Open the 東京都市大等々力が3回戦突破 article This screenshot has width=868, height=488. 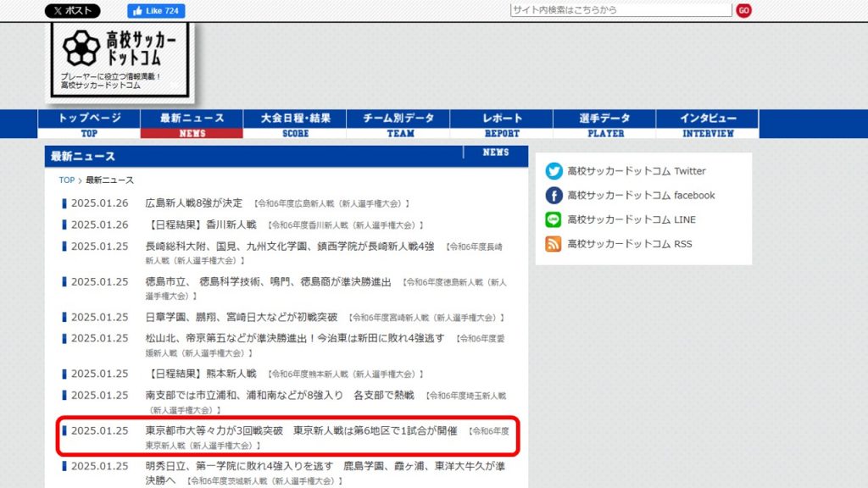point(301,430)
